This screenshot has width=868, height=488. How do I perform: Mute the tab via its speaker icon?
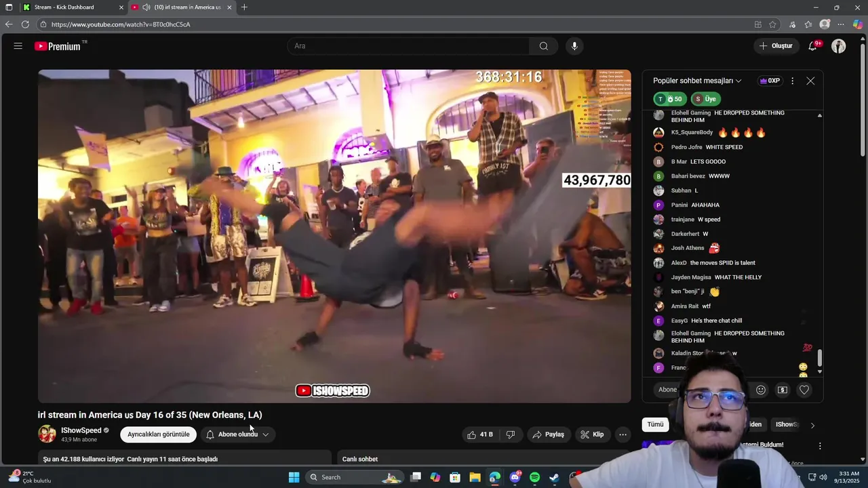tap(146, 7)
